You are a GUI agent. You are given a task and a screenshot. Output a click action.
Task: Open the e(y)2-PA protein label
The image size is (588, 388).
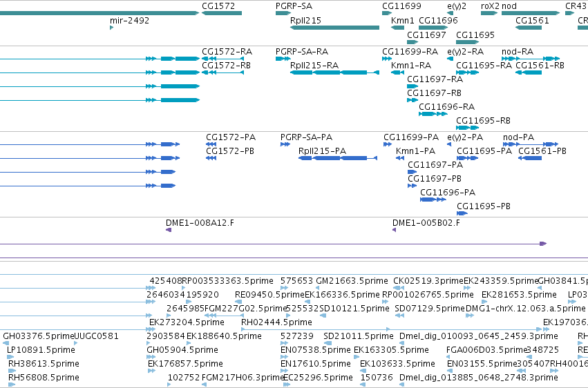465,137
